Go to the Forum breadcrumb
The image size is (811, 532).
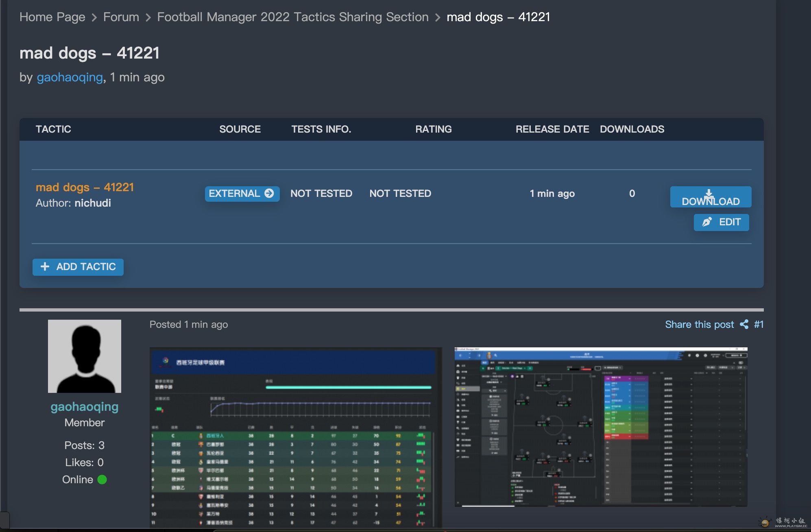coord(121,17)
